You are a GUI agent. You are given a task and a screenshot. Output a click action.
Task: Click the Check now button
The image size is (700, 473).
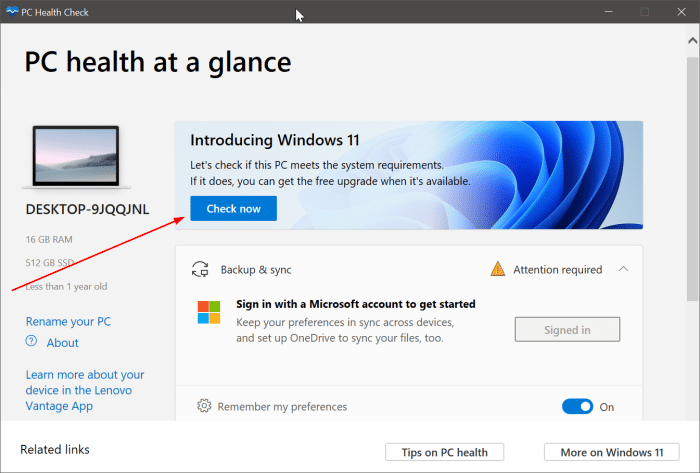click(233, 208)
